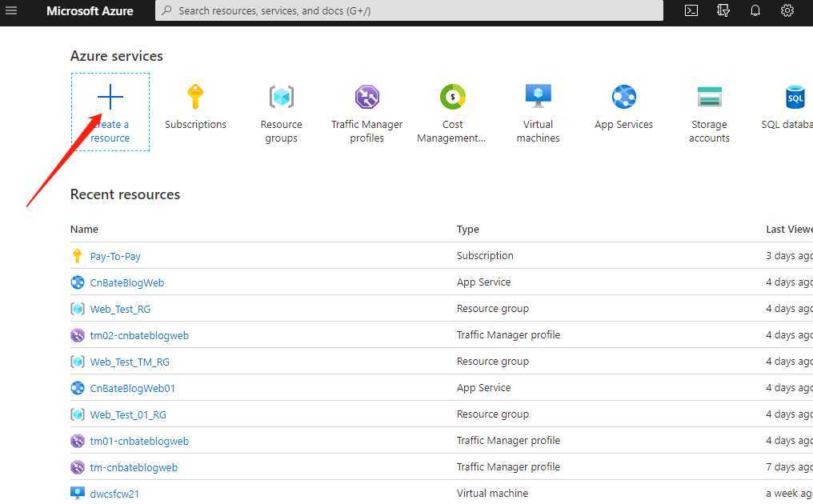Open the tm01-cnbateblogweb profile link
Image resolution: width=813 pixels, height=504 pixels.
coord(139,442)
